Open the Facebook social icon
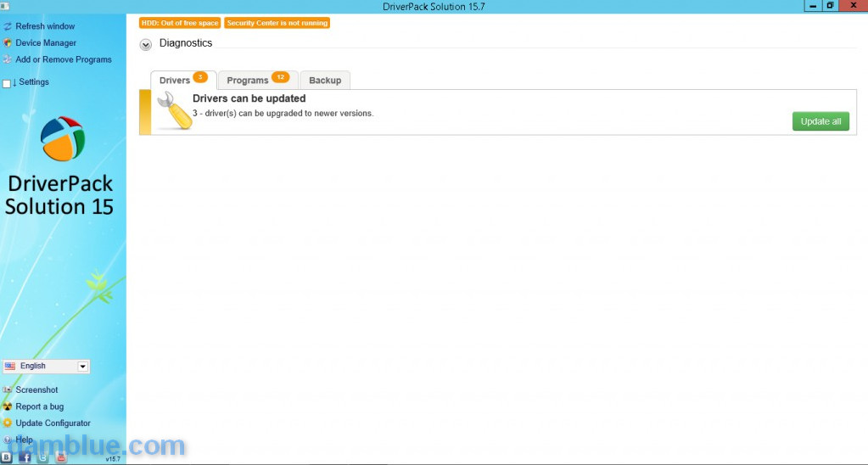Image resolution: width=868 pixels, height=465 pixels. click(25, 458)
